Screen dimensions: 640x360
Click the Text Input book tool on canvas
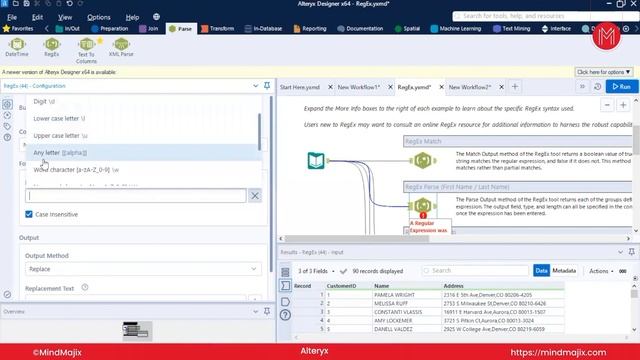[316, 160]
